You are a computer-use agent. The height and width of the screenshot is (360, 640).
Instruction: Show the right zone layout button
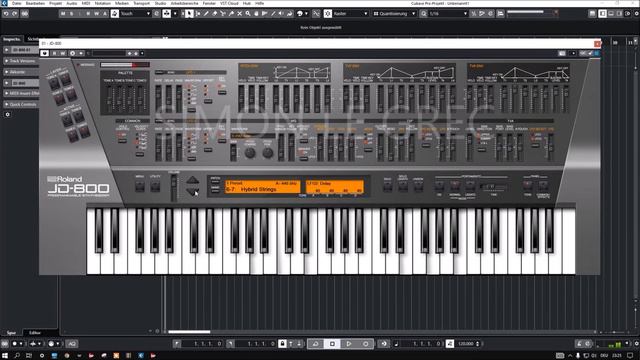point(619,13)
